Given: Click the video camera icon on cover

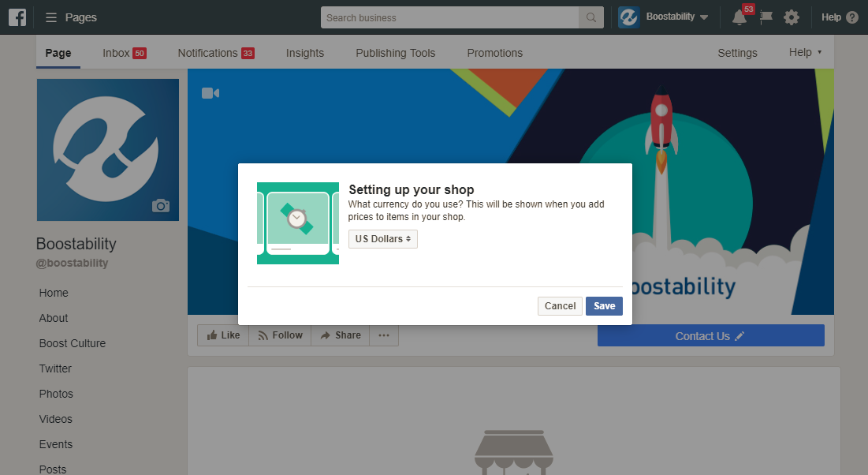Looking at the screenshot, I should pos(210,93).
